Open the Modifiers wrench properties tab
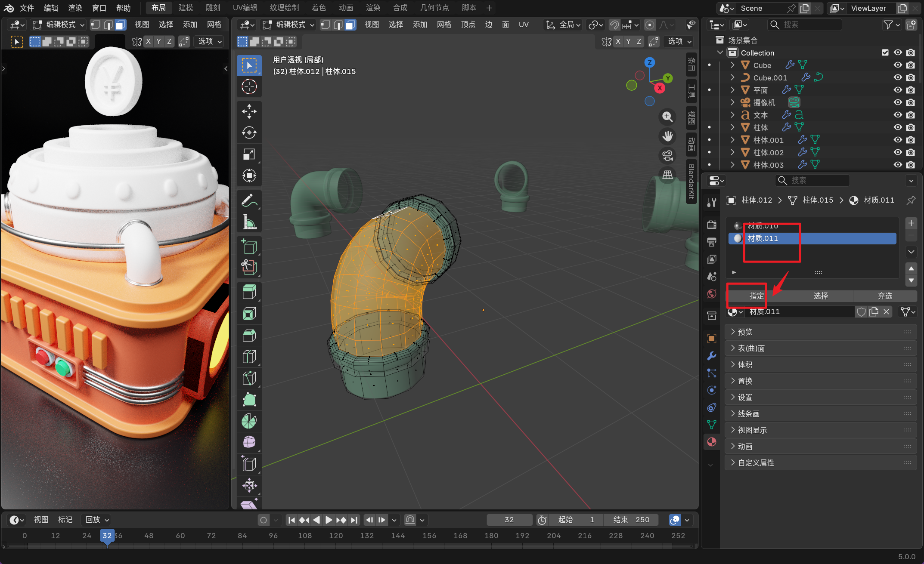924x564 pixels. (x=712, y=356)
